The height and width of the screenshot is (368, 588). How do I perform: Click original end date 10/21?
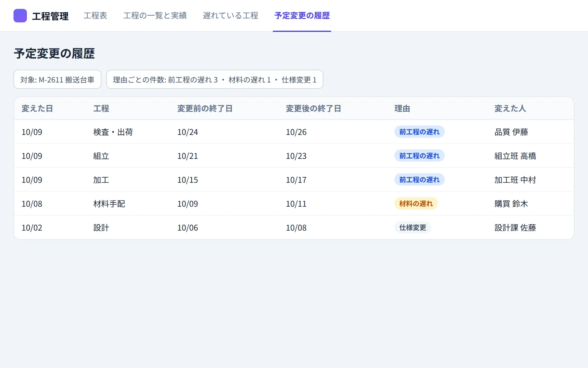(x=188, y=156)
